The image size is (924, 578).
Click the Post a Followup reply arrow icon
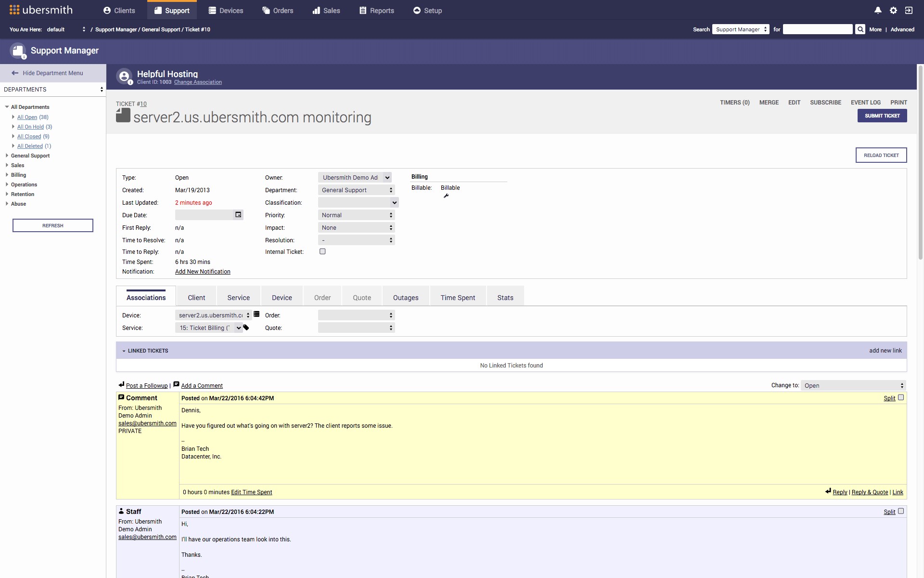[121, 384]
